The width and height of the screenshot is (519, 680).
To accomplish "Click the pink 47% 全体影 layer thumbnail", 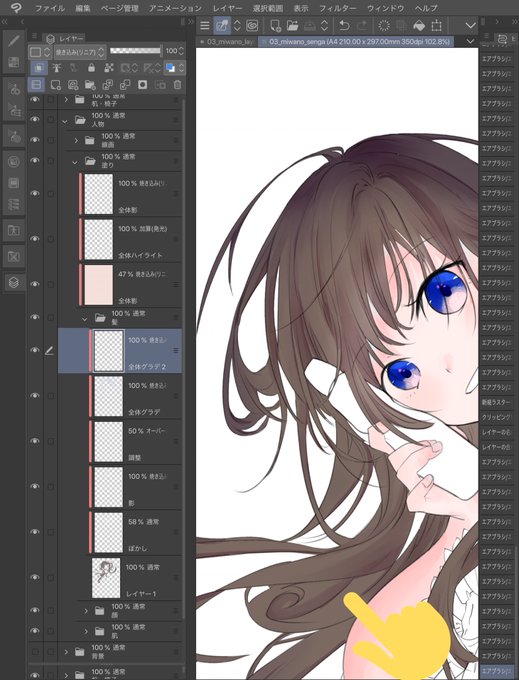I will 98,284.
